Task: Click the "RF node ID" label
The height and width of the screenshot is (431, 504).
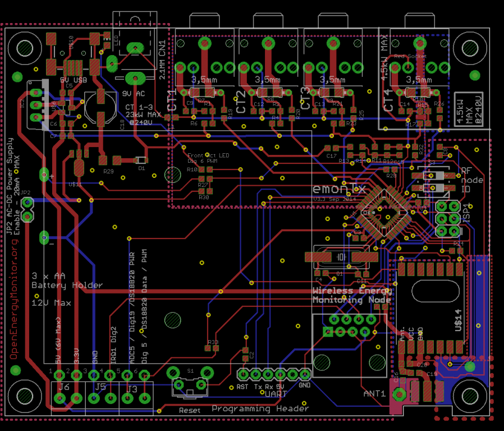Action: point(472,180)
